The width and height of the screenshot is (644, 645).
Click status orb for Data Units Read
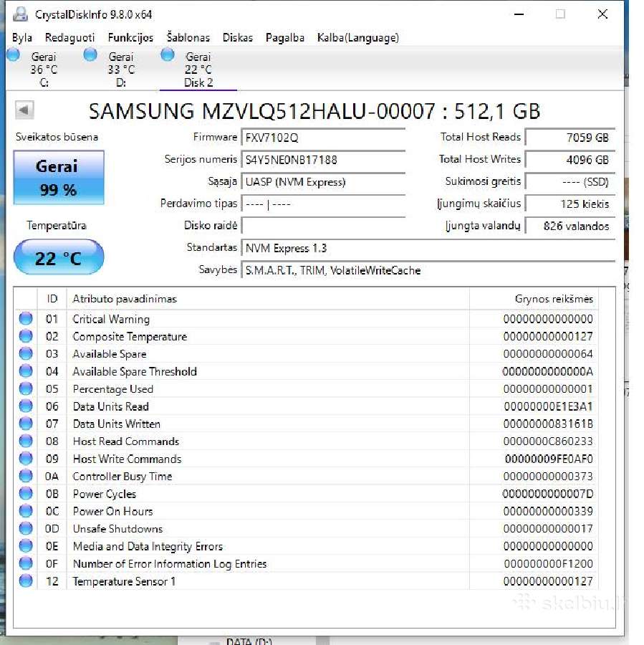pos(26,406)
